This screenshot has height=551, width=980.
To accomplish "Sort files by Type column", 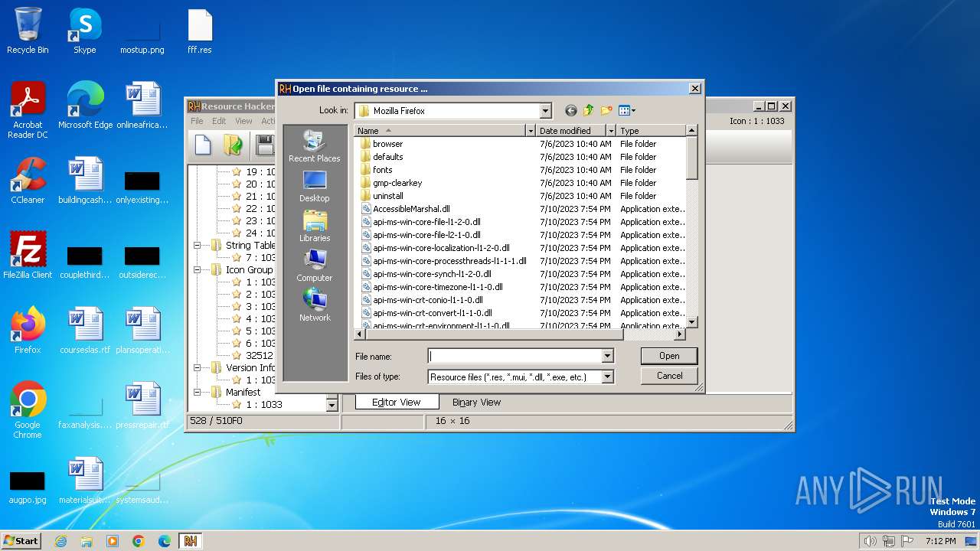I will click(651, 131).
